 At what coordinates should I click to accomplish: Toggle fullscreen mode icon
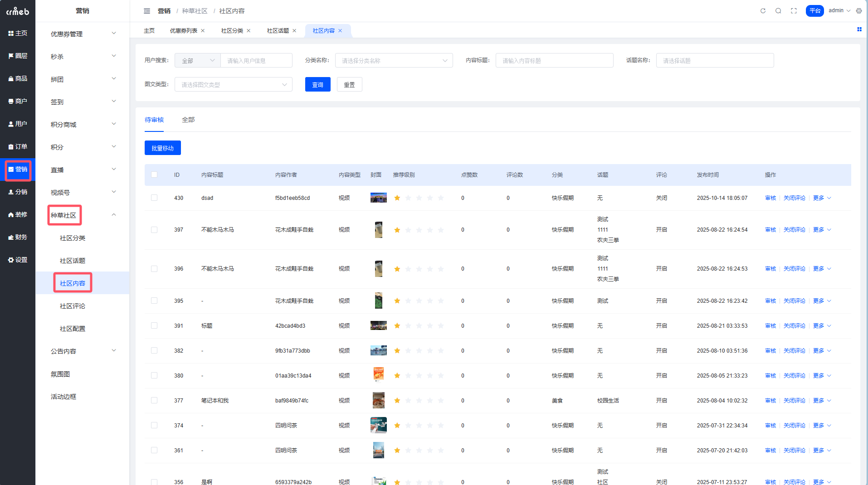pos(794,11)
